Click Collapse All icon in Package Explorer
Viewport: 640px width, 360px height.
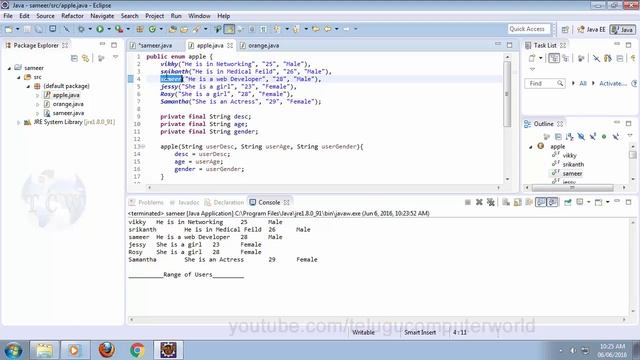(74, 58)
